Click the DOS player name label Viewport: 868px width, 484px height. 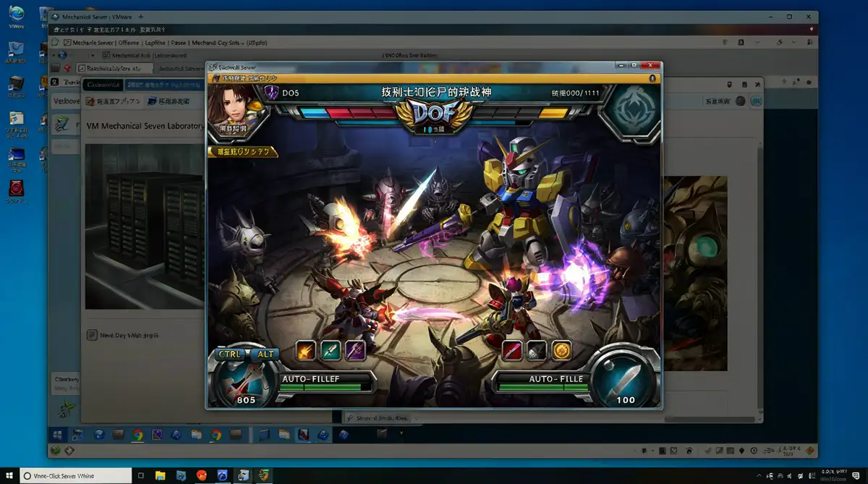290,93
